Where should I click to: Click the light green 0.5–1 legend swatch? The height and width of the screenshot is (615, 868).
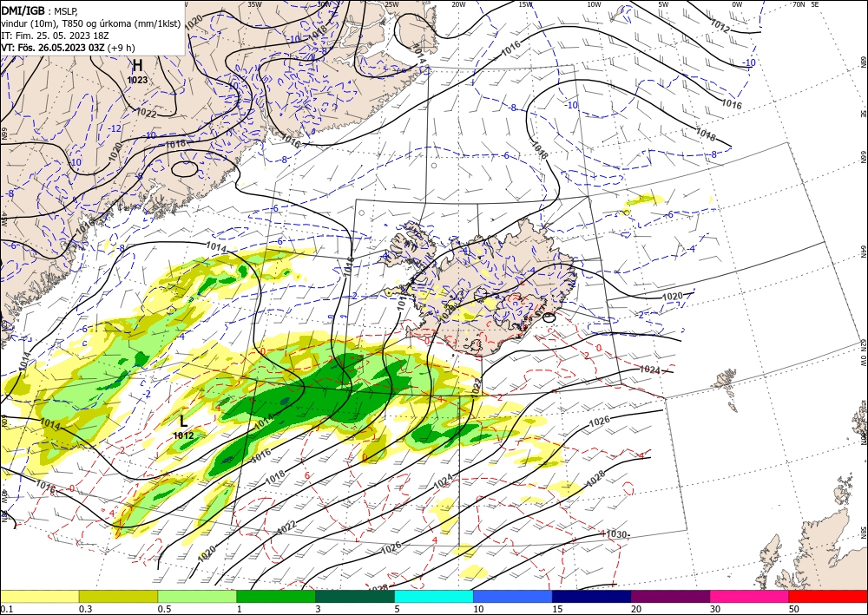point(197,596)
